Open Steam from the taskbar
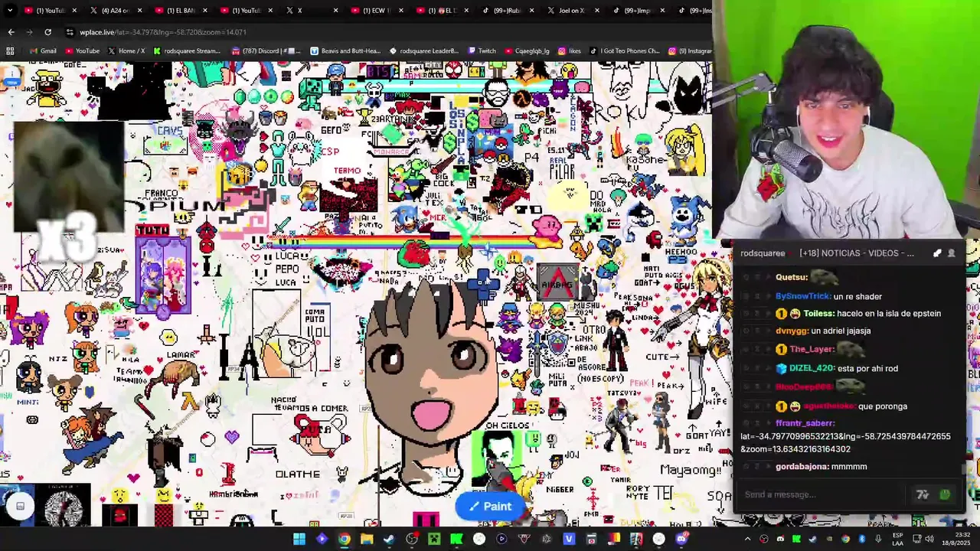The width and height of the screenshot is (980, 551). point(389,540)
